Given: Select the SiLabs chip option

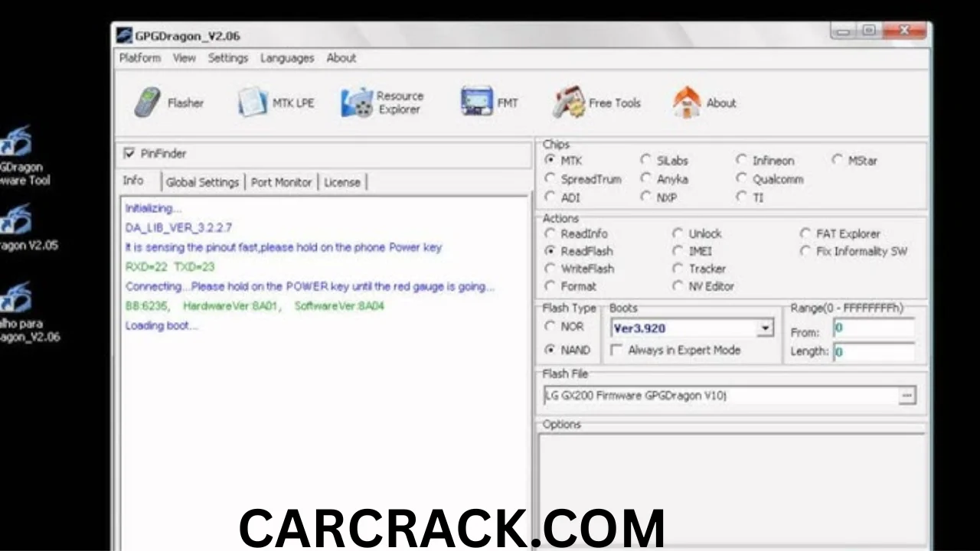Looking at the screenshot, I should tap(645, 160).
